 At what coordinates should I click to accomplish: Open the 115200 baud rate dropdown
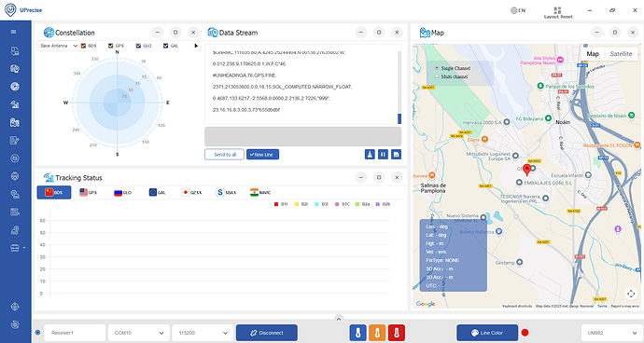pos(203,333)
